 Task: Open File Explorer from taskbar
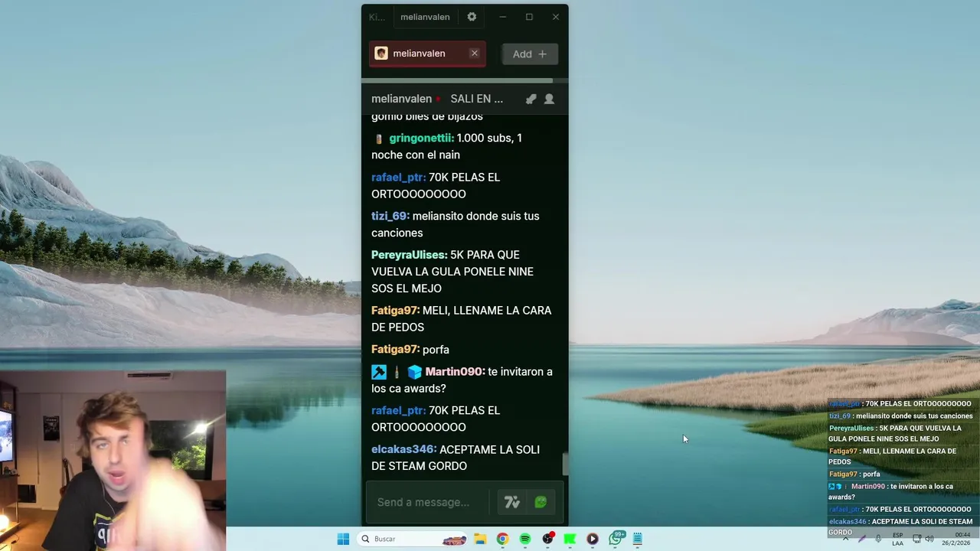[480, 539]
